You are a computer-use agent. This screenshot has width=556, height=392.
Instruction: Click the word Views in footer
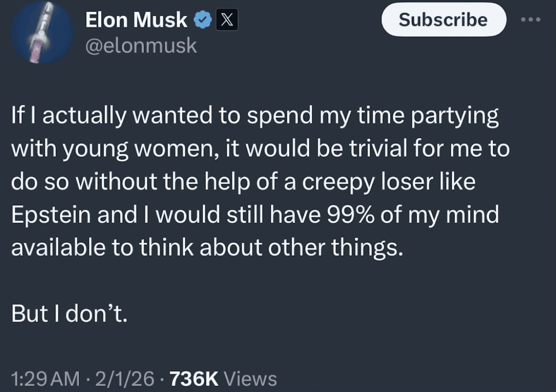[250, 378]
